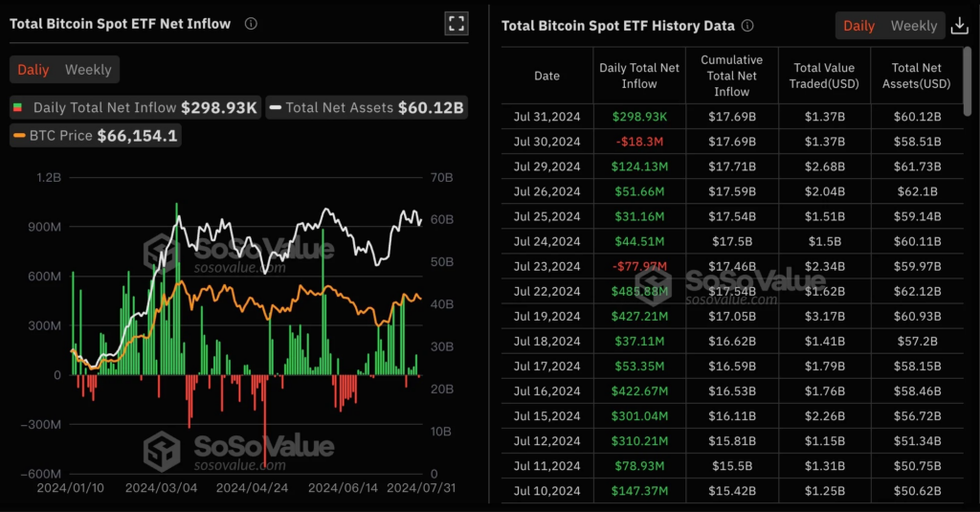Select the Jul 10,2024 date cell

[546, 491]
